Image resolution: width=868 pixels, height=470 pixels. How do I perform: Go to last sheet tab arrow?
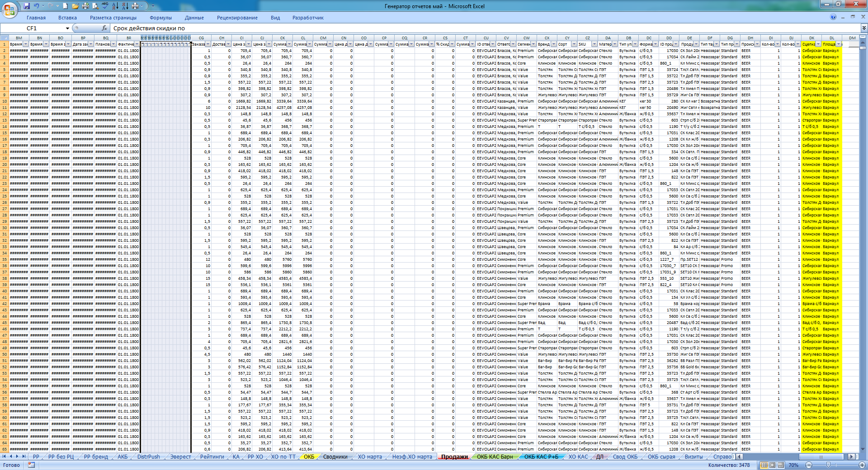[x=24, y=457]
